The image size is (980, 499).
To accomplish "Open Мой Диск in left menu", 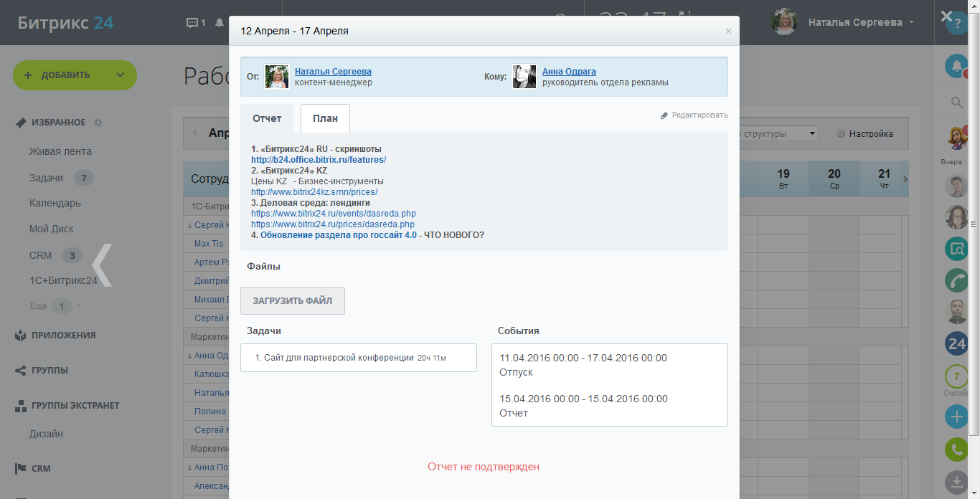I will [x=52, y=229].
